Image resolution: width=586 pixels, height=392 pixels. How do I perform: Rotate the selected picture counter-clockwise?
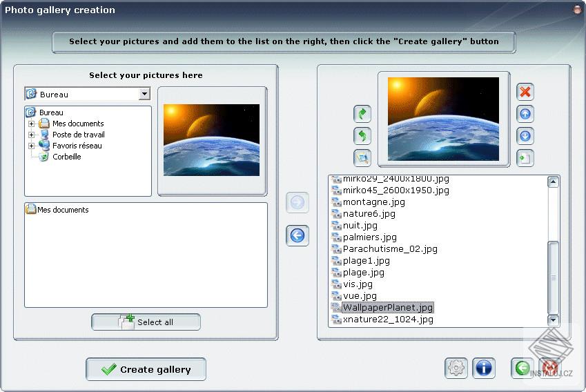(x=362, y=136)
